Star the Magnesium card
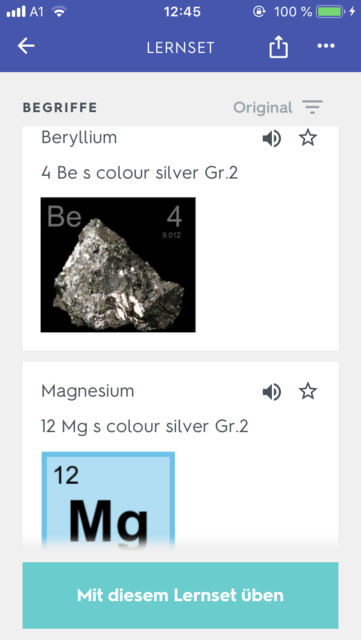The image size is (361, 640). (x=308, y=391)
